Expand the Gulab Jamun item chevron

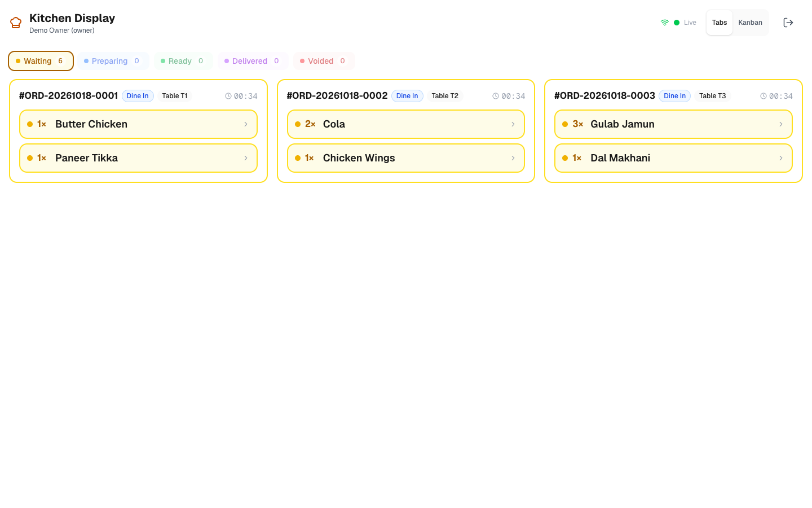point(781,124)
